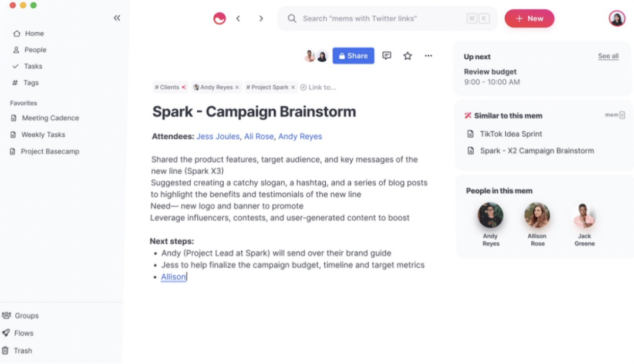Create a New mem
Image resolution: width=634 pixels, height=364 pixels.
click(x=530, y=19)
